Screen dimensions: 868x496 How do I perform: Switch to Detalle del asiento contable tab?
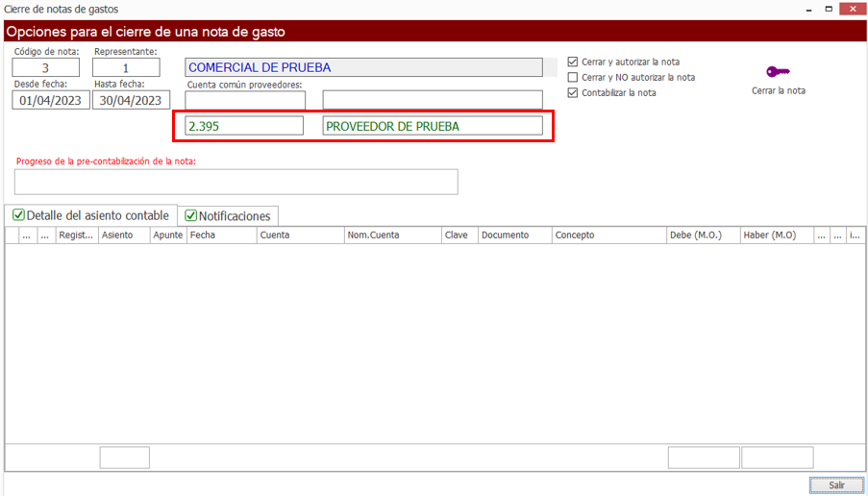pos(91,215)
